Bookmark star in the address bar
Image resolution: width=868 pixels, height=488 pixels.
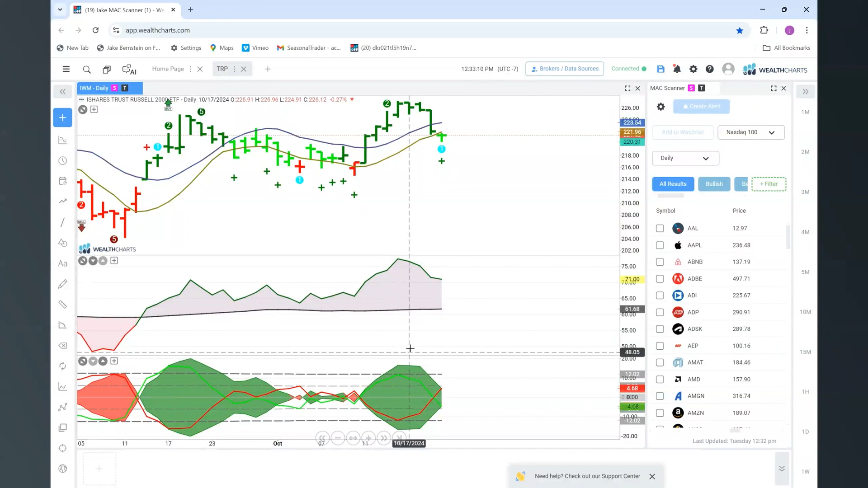pos(740,30)
